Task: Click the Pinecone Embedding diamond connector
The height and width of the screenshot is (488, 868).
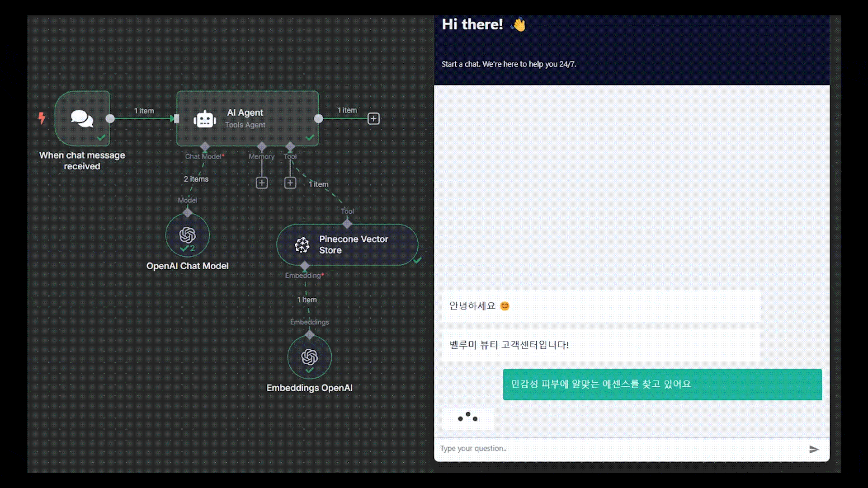Action: 305,266
